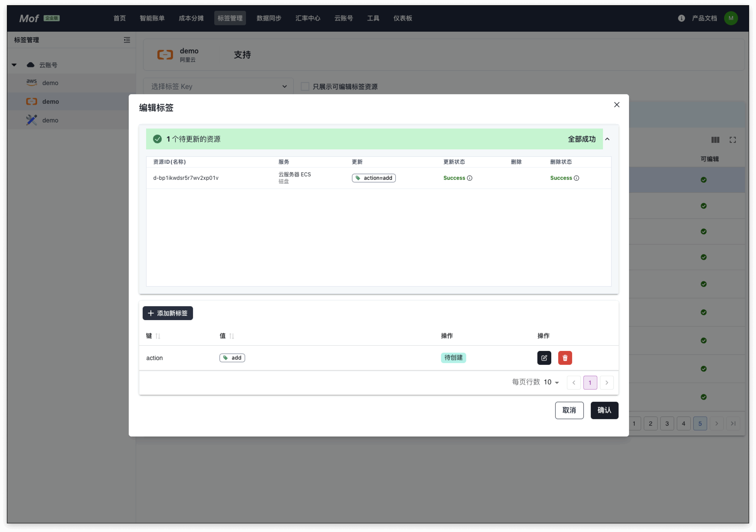Click the info icon next to 删除状态 Success
This screenshot has width=756, height=532.
coord(576,178)
